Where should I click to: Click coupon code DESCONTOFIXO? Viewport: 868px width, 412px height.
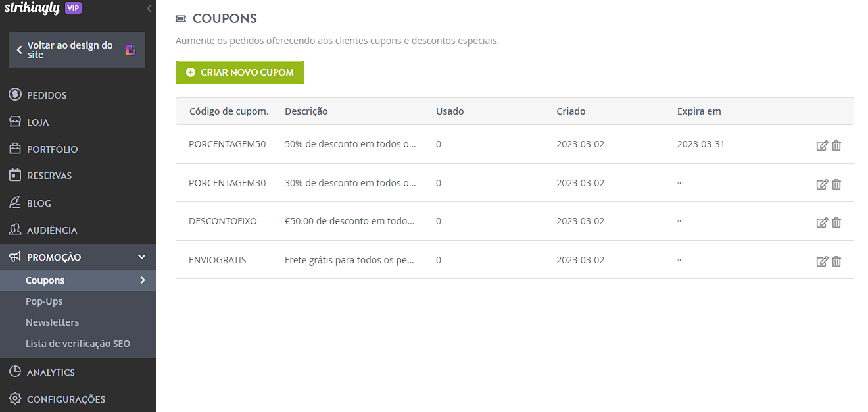click(223, 221)
